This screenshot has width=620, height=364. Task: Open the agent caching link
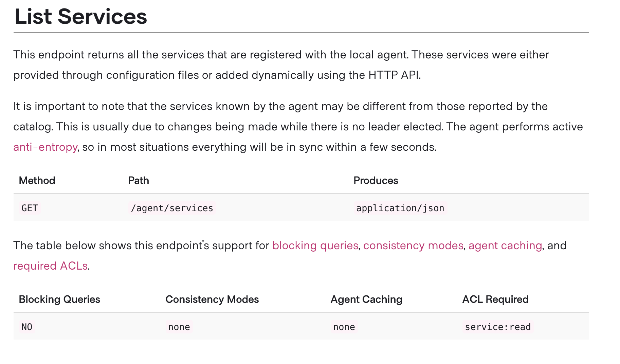click(x=505, y=245)
